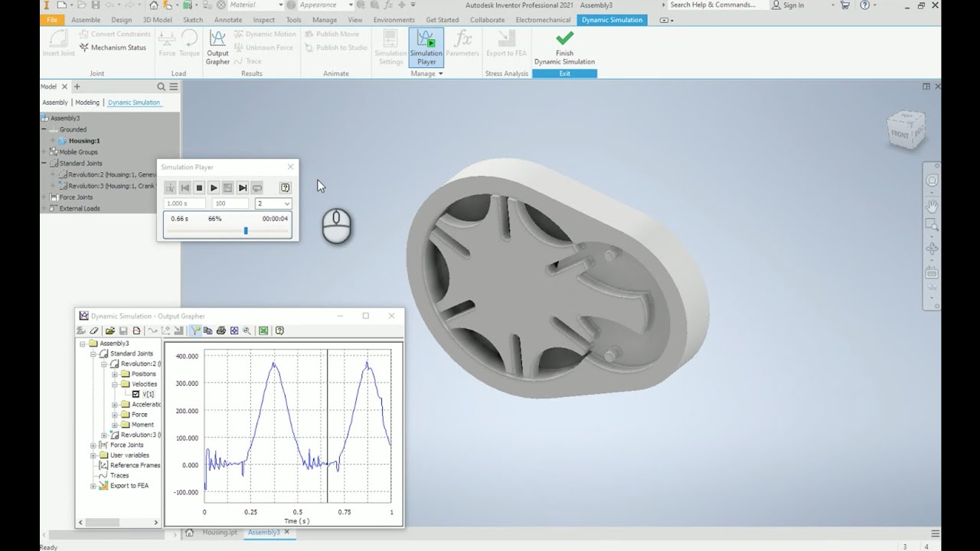The image size is (980, 551).
Task: Add a new browser panel with plus icon
Action: coord(77,86)
